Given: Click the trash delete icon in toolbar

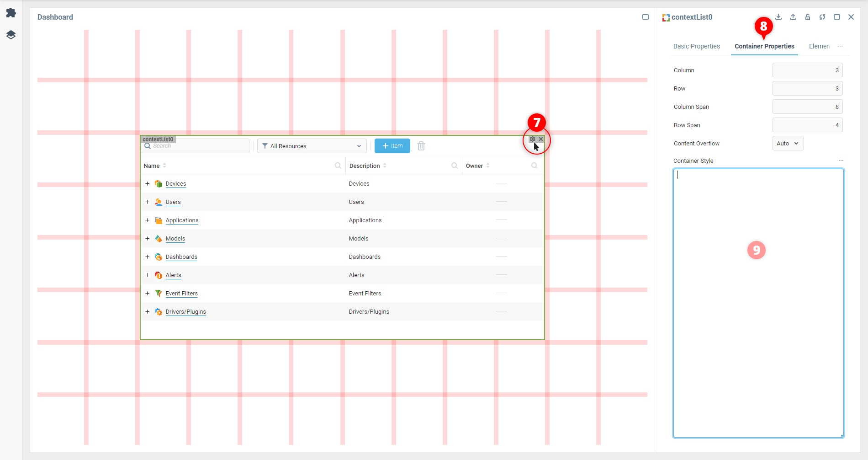Looking at the screenshot, I should coord(421,146).
